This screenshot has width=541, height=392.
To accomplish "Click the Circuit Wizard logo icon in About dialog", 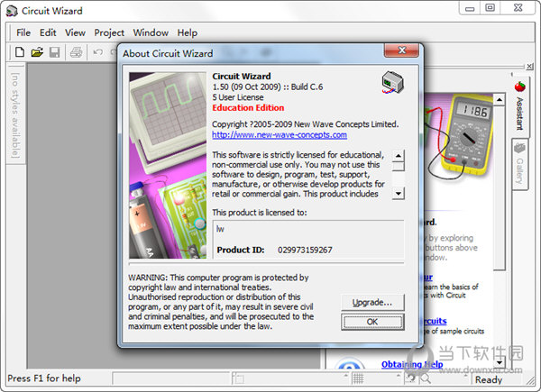I will point(392,82).
